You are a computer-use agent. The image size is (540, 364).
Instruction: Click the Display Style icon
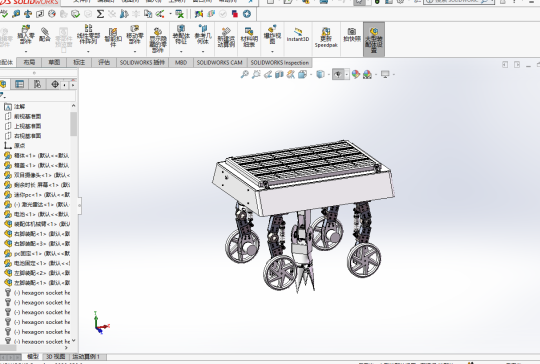coord(320,74)
